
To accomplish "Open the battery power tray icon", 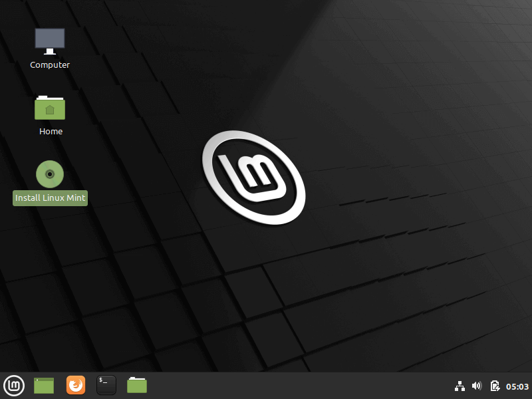I will (x=495, y=386).
